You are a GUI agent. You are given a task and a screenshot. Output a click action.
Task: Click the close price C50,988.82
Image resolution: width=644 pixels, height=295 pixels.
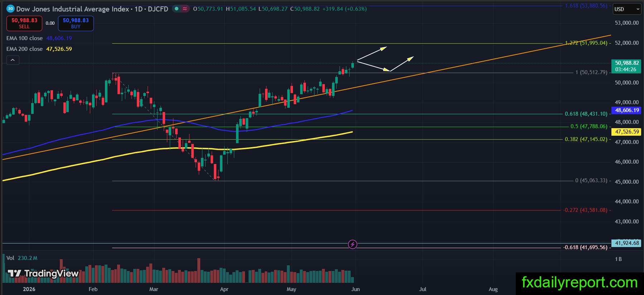click(305, 9)
